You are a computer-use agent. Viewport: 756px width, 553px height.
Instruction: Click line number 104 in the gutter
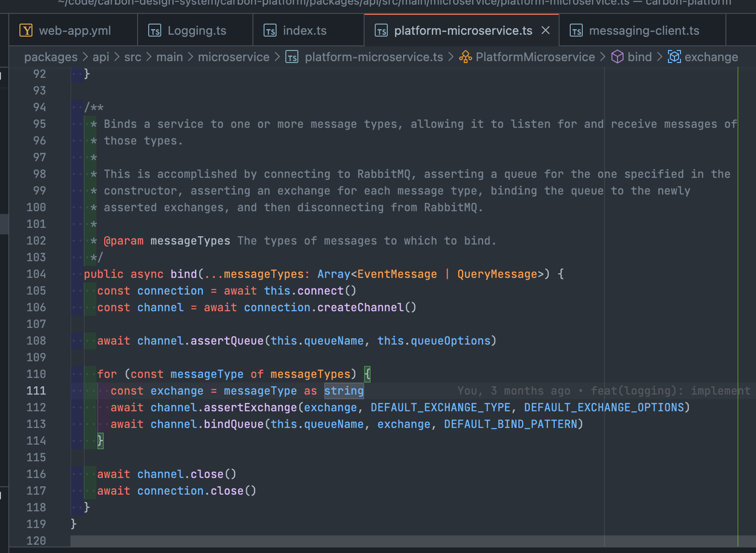pyautogui.click(x=36, y=274)
